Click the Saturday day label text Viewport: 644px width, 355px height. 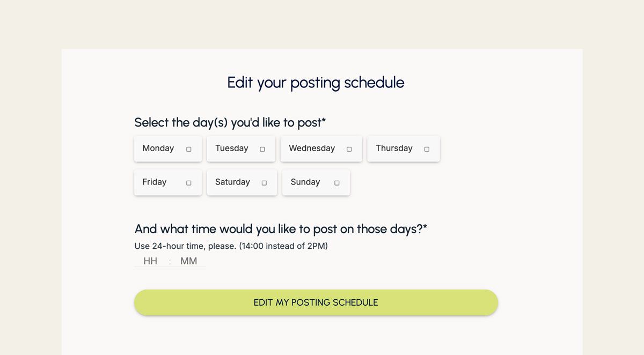coord(232,182)
